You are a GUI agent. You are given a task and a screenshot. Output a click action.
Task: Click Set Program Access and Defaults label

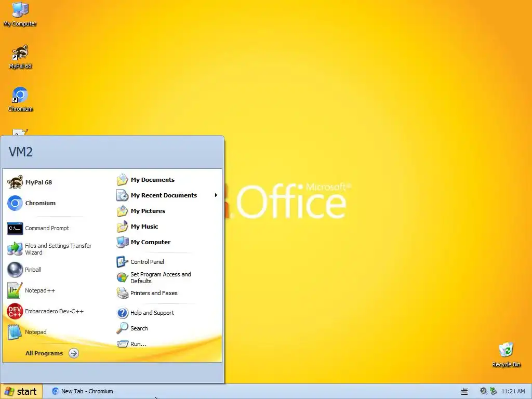(161, 277)
